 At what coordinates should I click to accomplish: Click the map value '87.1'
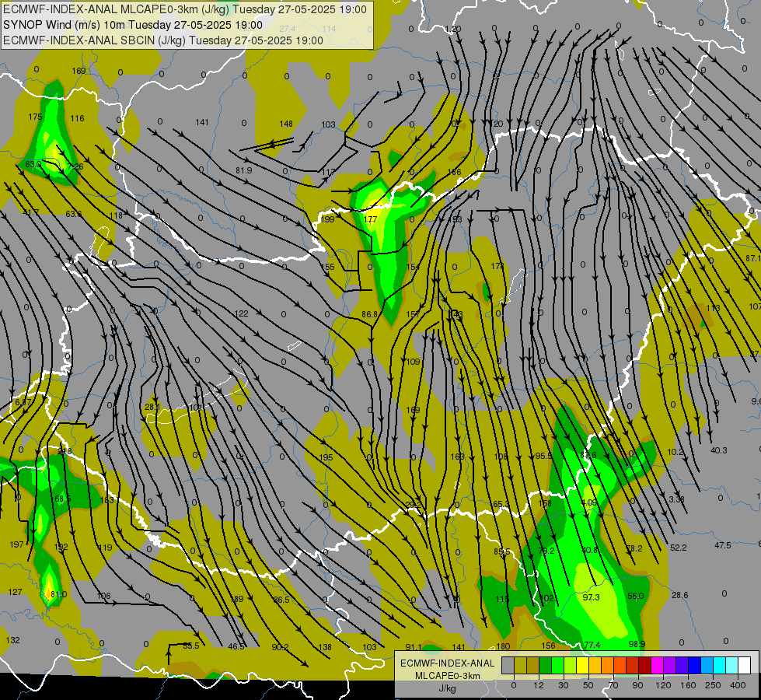point(753,258)
